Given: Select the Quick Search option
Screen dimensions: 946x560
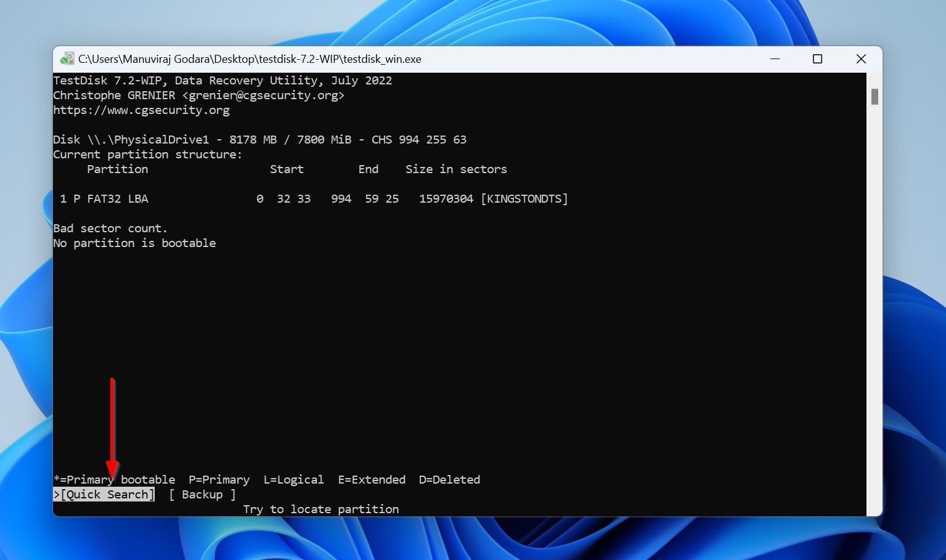Looking at the screenshot, I should click(x=104, y=494).
